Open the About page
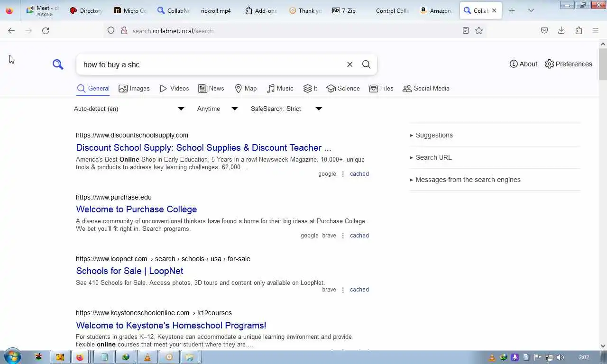The height and width of the screenshot is (364, 607). [524, 64]
